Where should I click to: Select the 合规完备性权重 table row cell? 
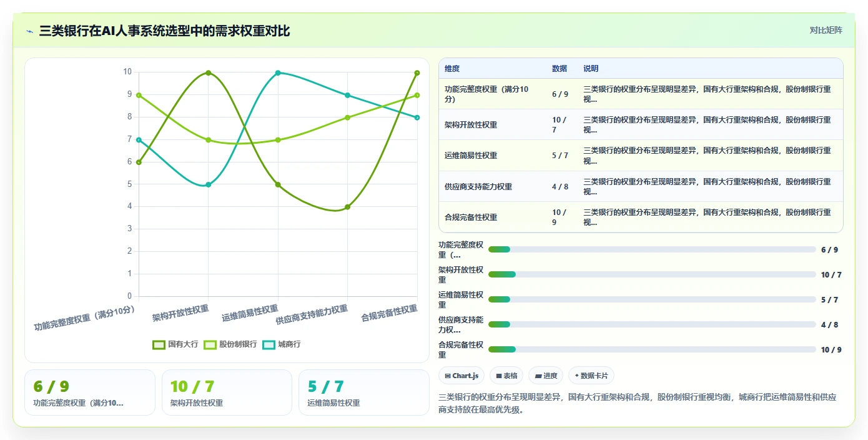pos(491,217)
